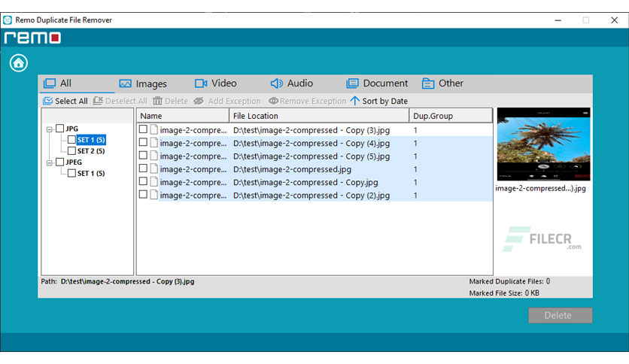Click the Document tab icon

click(x=352, y=83)
